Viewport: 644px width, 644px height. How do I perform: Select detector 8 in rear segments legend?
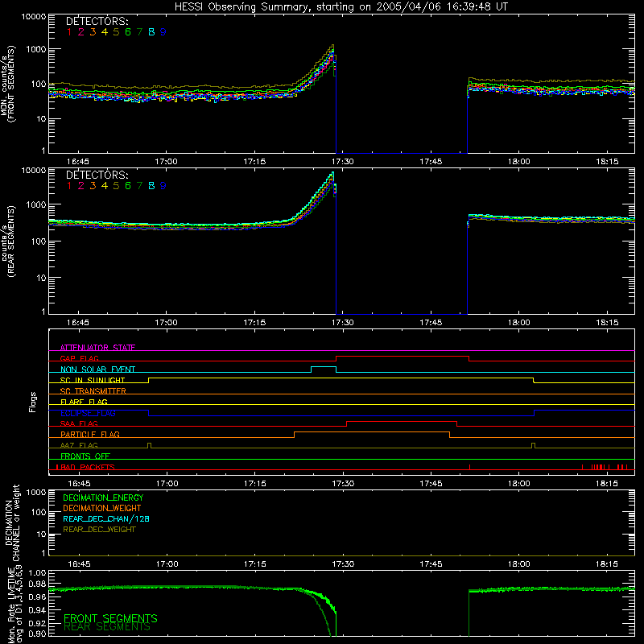coord(151,186)
